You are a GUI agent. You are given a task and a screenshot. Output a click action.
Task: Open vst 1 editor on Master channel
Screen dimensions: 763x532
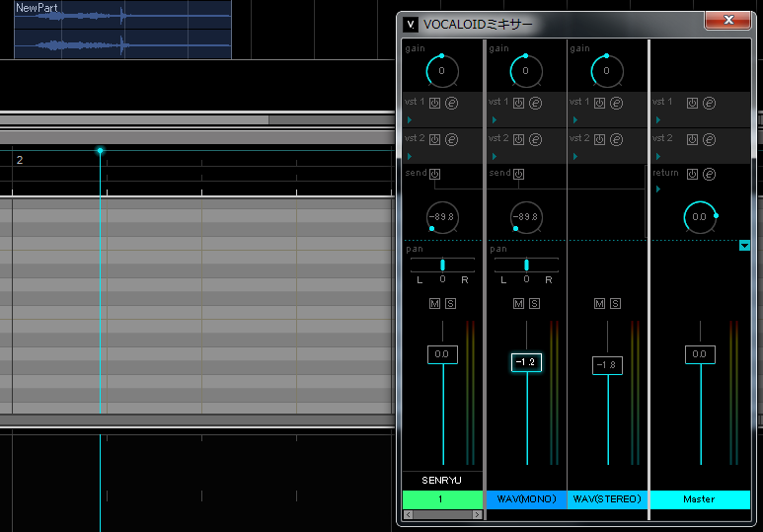coord(709,104)
